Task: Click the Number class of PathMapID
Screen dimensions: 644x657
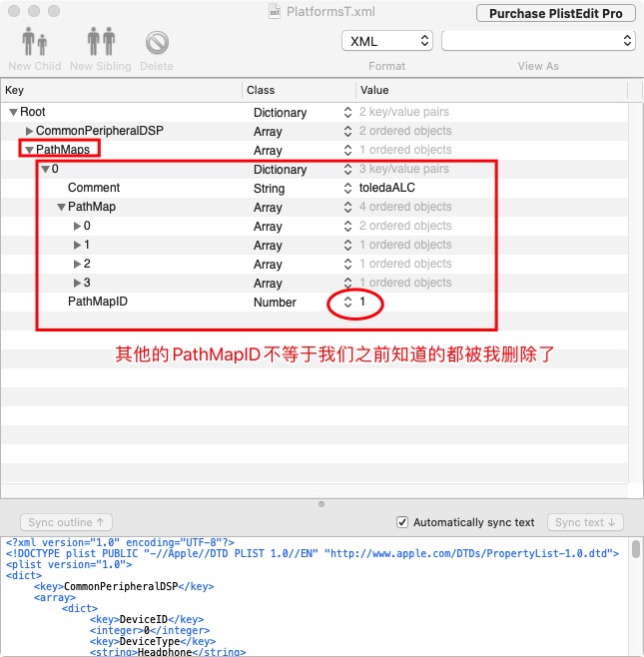Action: pyautogui.click(x=275, y=303)
